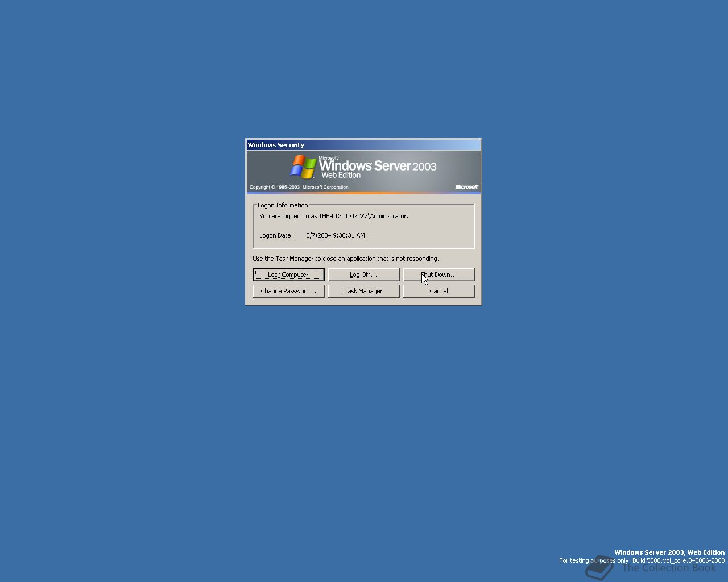Cancel the Windows Security dialog
Viewport: 728px width, 582px height.
[439, 291]
